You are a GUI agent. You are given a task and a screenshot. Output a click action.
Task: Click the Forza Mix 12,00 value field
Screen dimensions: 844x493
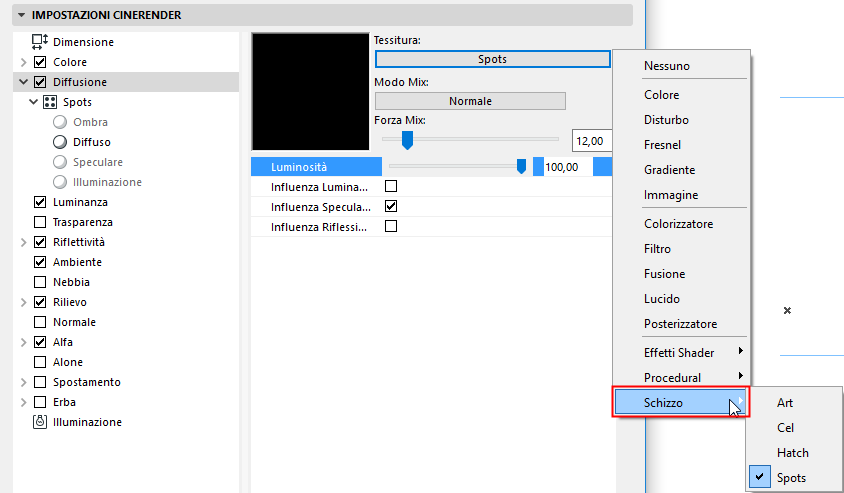pyautogui.click(x=592, y=141)
